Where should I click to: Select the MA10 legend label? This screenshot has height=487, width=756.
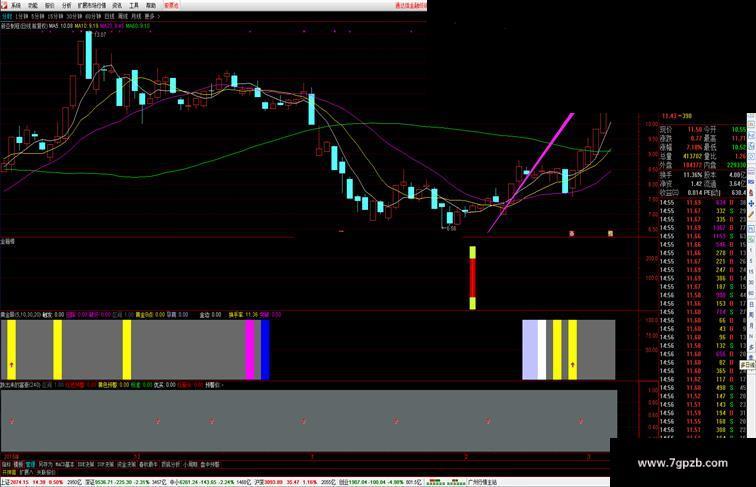pos(87,26)
